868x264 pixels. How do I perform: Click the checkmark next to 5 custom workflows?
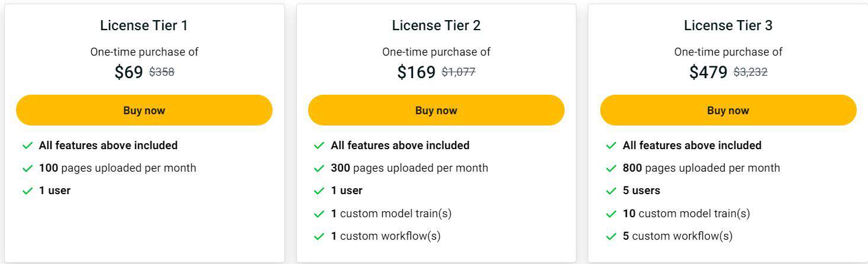[611, 236]
